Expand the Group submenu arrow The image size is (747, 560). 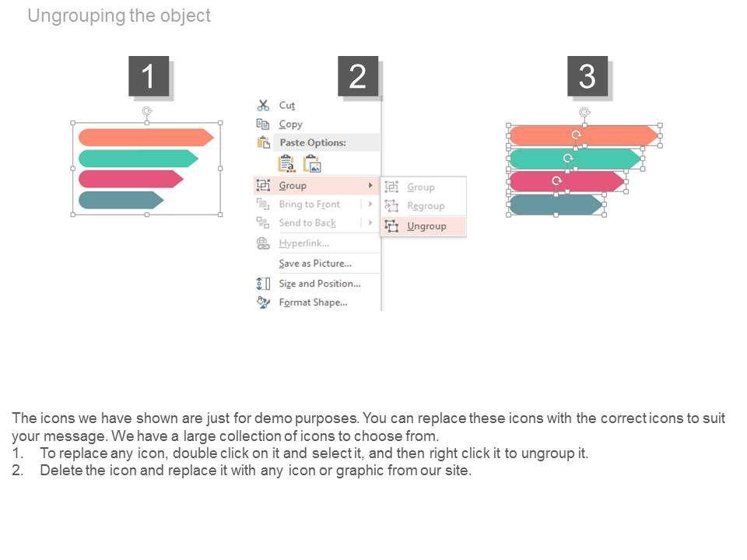(x=370, y=185)
